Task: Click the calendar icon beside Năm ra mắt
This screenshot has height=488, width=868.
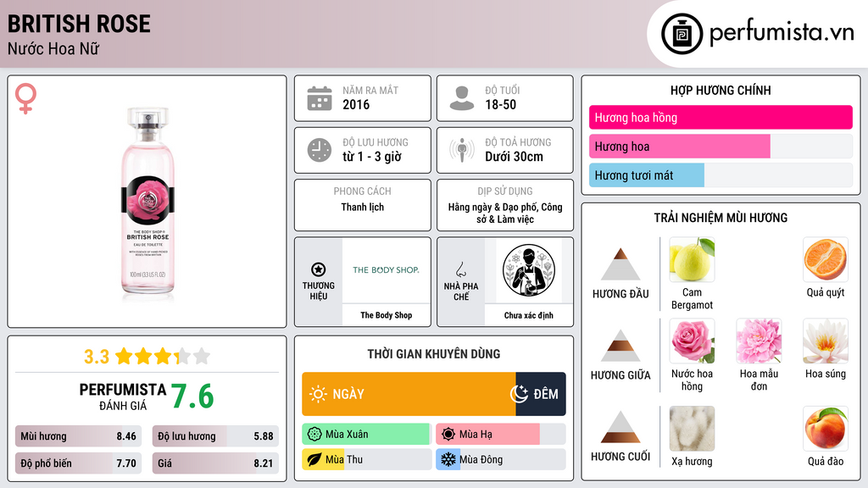Action: coord(320,98)
